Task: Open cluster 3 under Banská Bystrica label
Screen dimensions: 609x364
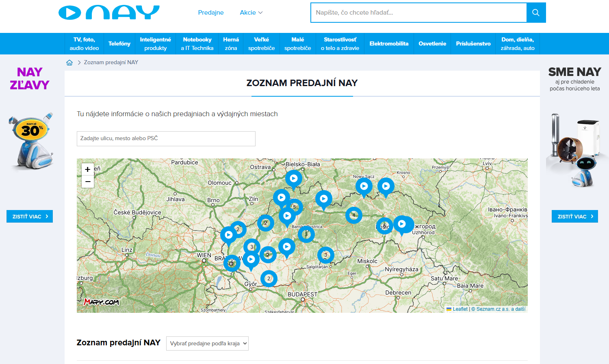Action: [306, 234]
